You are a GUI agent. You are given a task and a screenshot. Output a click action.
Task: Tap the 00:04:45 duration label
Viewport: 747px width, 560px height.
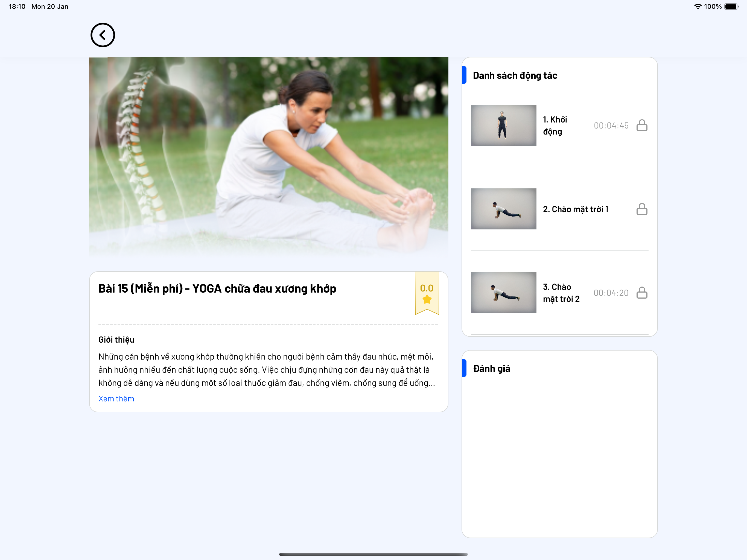point(611,126)
